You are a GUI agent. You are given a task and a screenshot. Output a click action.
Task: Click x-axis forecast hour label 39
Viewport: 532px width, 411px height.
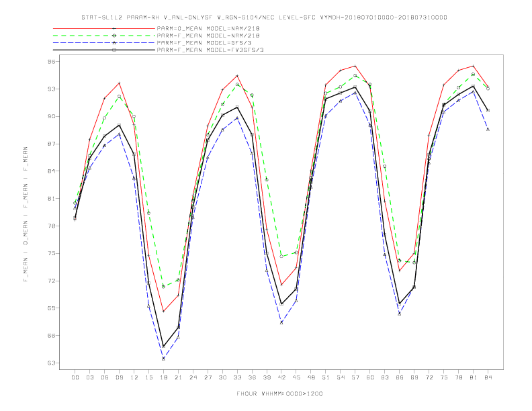[267, 377]
